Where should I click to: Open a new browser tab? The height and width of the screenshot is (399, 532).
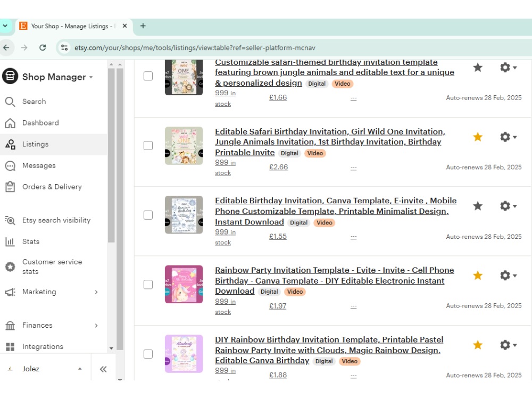click(x=143, y=26)
